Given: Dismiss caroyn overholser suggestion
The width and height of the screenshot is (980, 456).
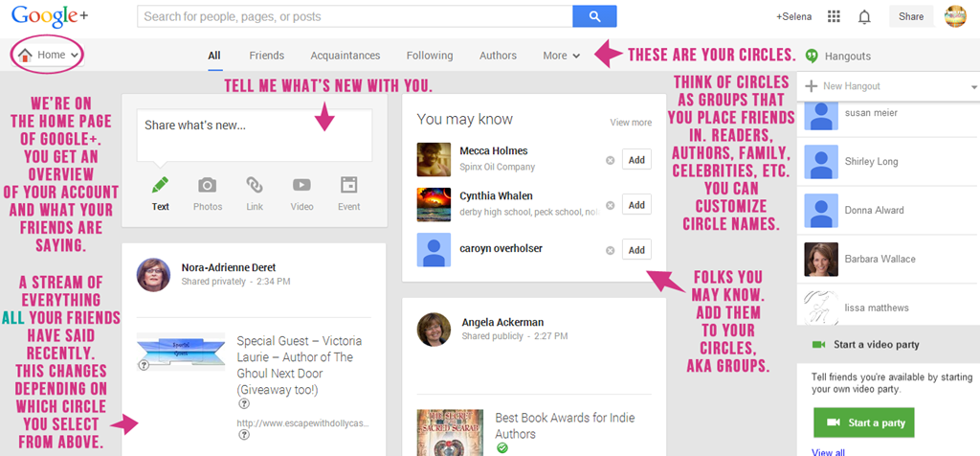Looking at the screenshot, I should [610, 250].
